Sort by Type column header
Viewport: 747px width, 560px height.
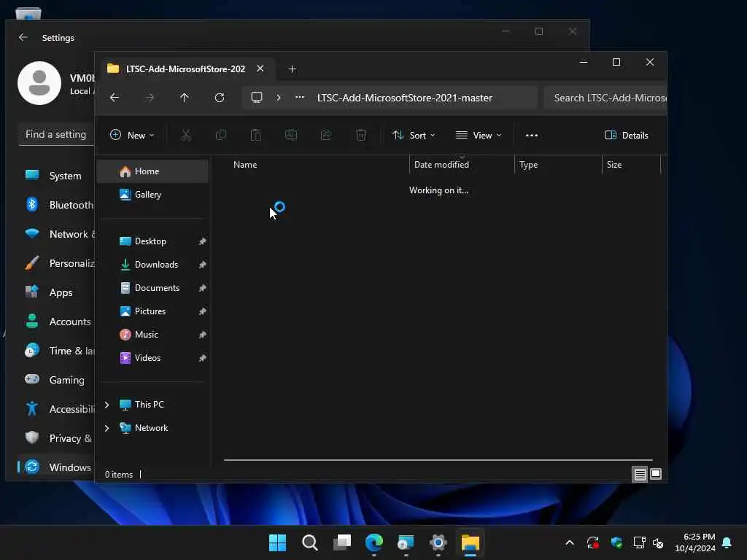click(558, 165)
